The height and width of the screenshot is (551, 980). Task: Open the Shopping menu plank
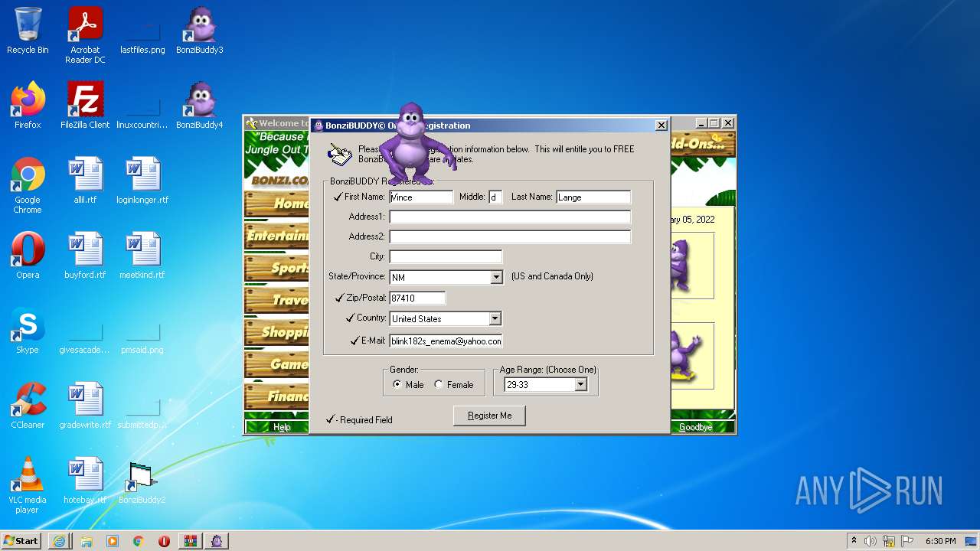(276, 332)
